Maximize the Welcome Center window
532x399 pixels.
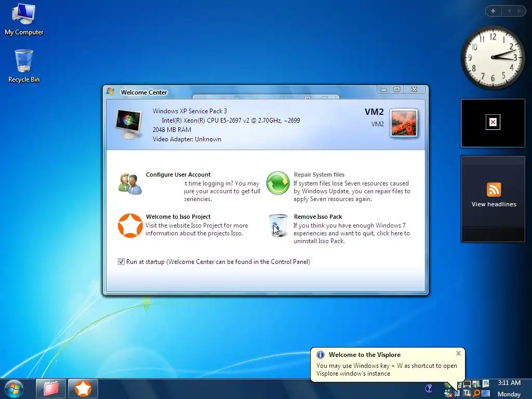pyautogui.click(x=396, y=89)
